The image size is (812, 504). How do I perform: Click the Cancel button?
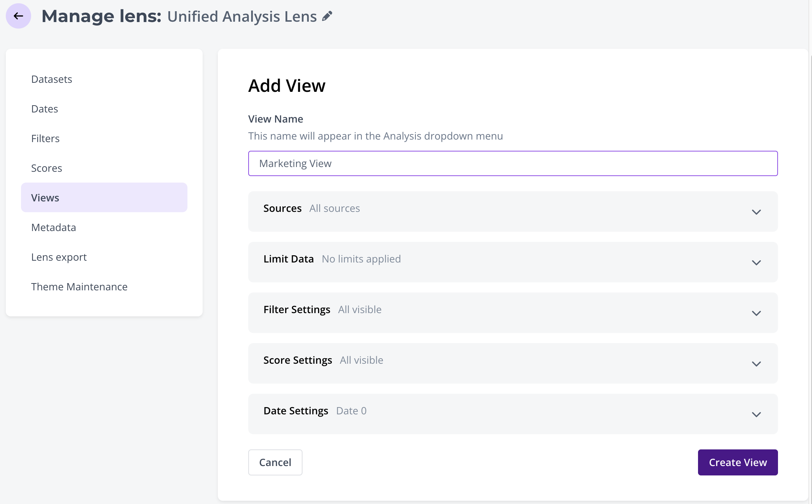pos(275,462)
